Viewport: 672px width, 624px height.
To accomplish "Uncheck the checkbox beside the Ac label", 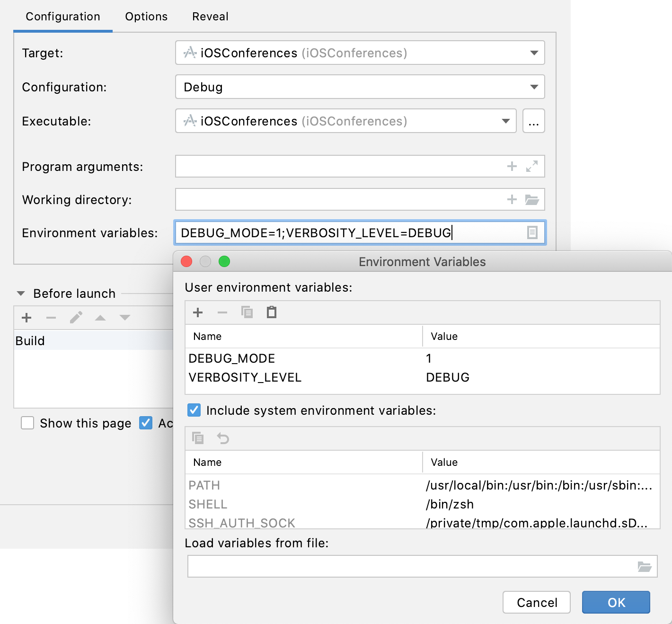I will 146,423.
